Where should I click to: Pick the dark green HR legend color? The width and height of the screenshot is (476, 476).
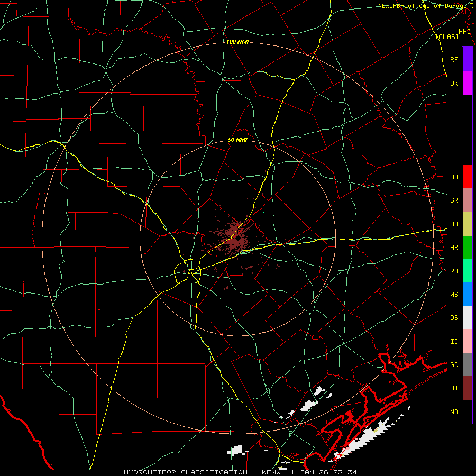pos(467,248)
